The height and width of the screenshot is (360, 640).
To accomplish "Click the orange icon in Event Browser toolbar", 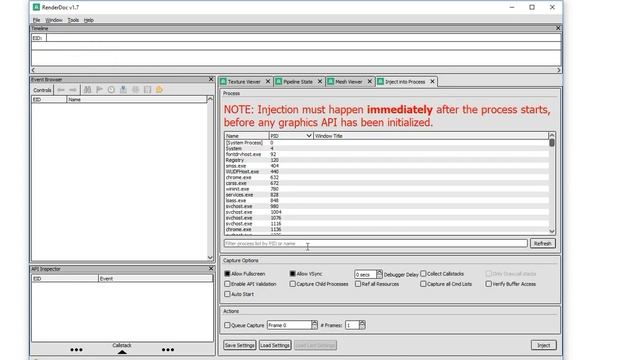I will tap(159, 90).
